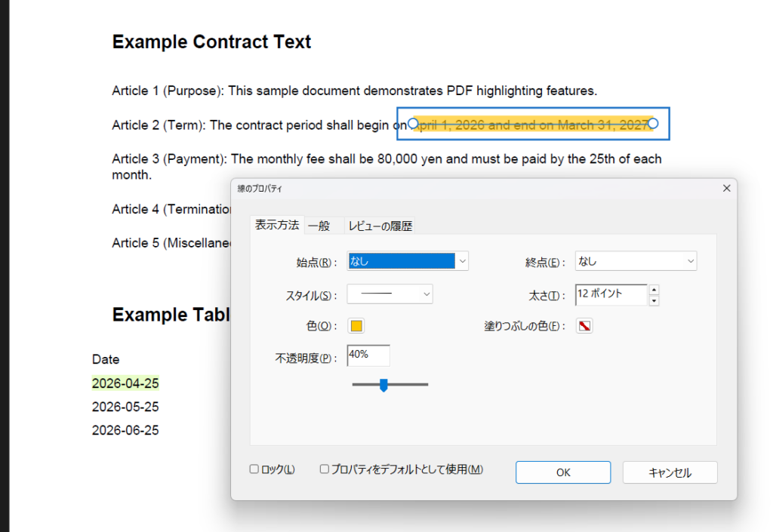Click the line's left endpoint handle
The width and height of the screenshot is (773, 532).
(413, 123)
